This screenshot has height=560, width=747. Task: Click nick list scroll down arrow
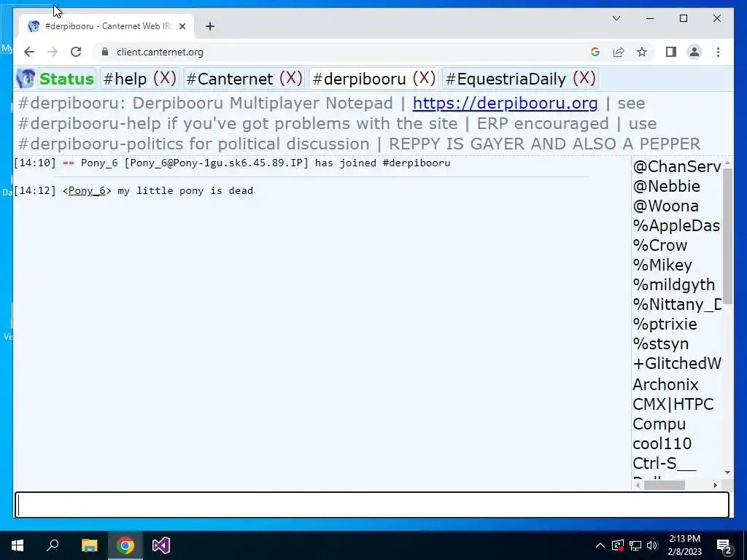(x=727, y=472)
